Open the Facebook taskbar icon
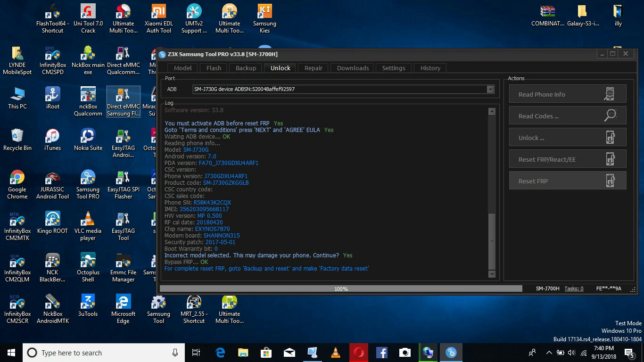The image size is (644, 362). 382,353
